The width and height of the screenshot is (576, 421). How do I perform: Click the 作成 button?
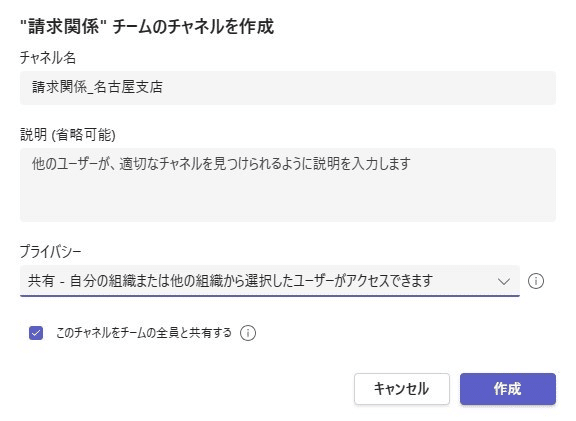(508, 389)
